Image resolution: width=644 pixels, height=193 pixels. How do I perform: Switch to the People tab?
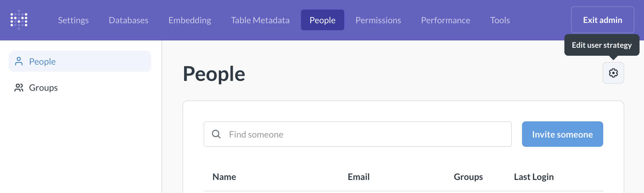322,20
